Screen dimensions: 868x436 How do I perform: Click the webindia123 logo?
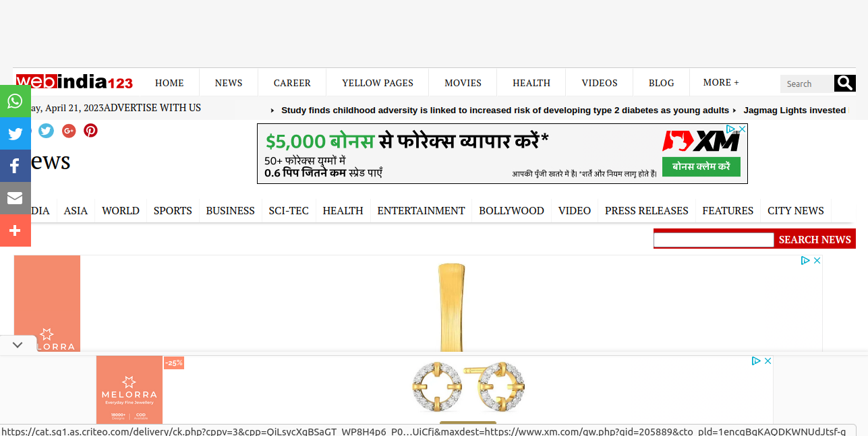(74, 82)
